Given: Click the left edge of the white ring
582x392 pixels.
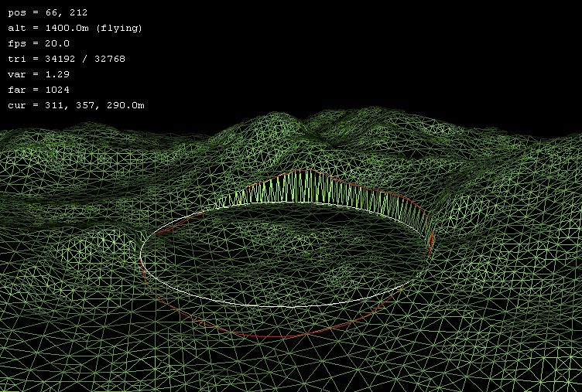Looking at the screenshot, I should [x=141, y=254].
